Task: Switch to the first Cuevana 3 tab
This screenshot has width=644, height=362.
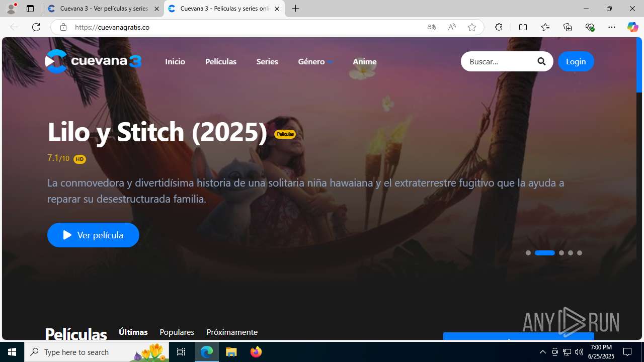Action: (x=104, y=9)
